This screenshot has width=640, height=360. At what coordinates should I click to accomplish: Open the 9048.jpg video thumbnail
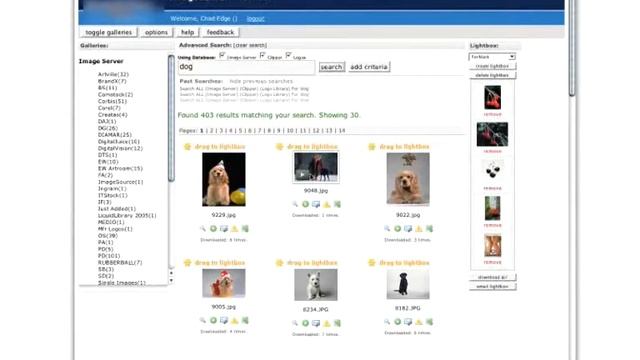[316, 167]
